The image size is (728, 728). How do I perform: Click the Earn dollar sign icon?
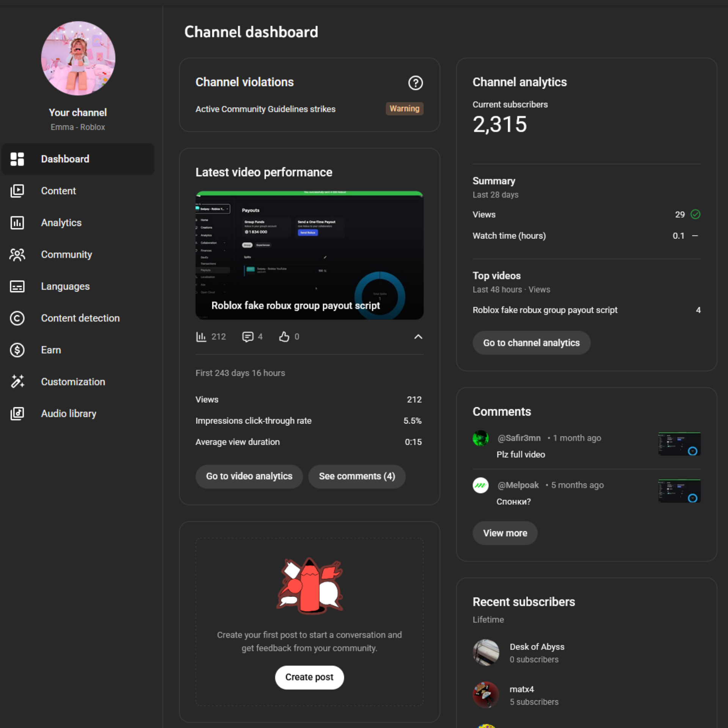pos(17,350)
